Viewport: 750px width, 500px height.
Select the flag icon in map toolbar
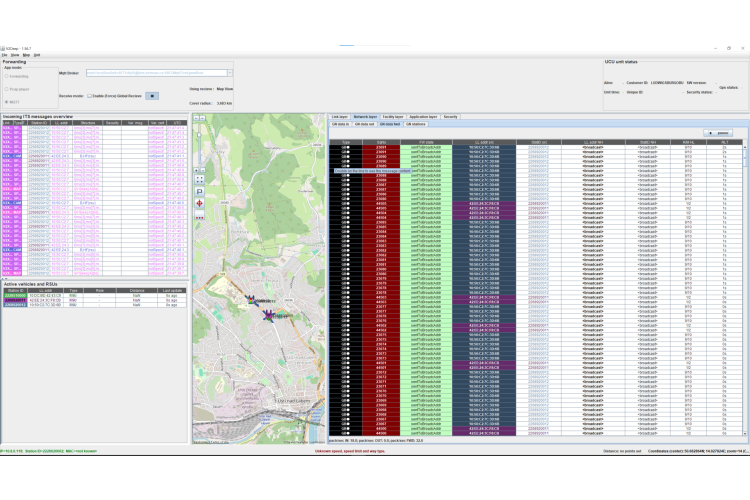tap(199, 191)
